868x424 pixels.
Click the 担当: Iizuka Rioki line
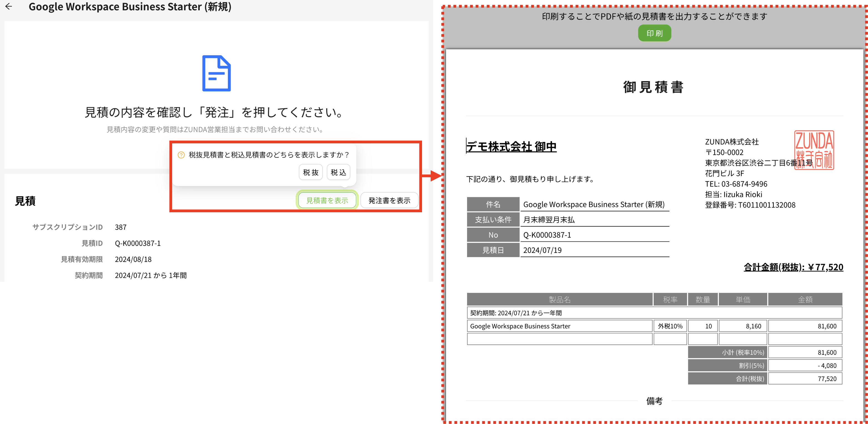734,194
